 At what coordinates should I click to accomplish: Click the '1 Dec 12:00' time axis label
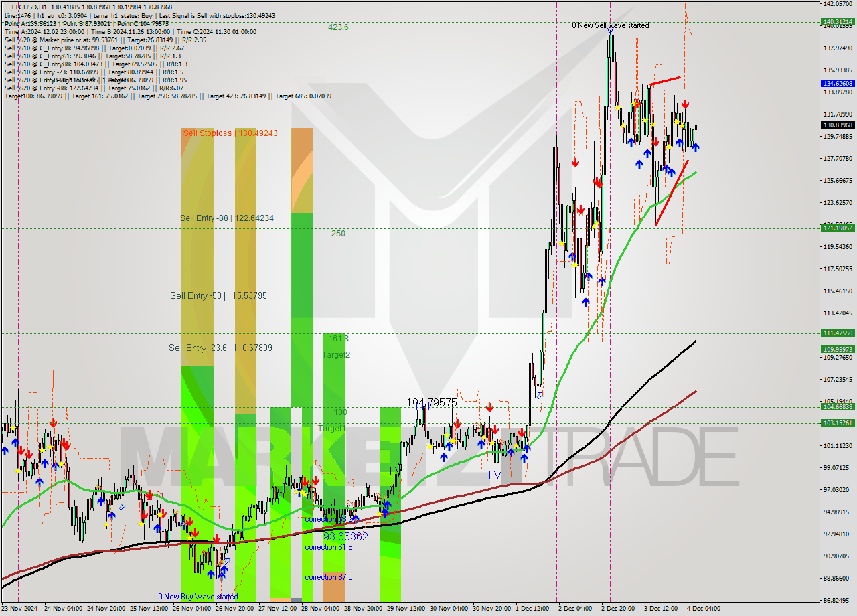[532, 609]
